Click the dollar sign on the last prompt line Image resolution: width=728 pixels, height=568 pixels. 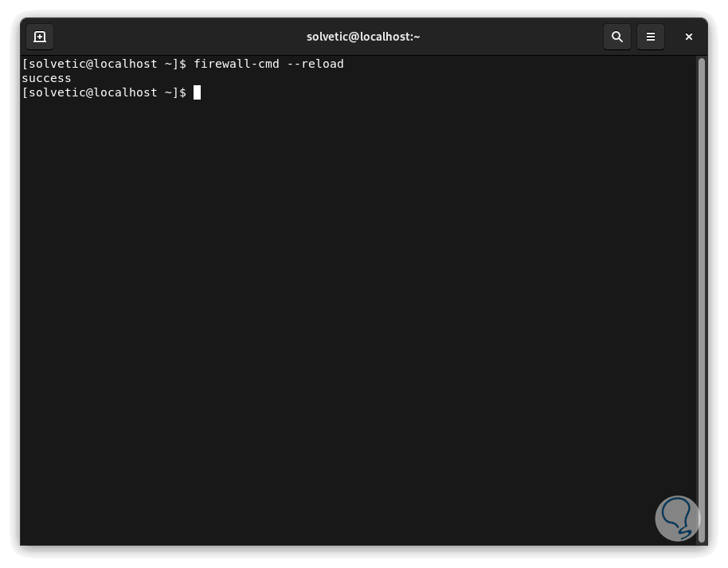click(x=183, y=92)
